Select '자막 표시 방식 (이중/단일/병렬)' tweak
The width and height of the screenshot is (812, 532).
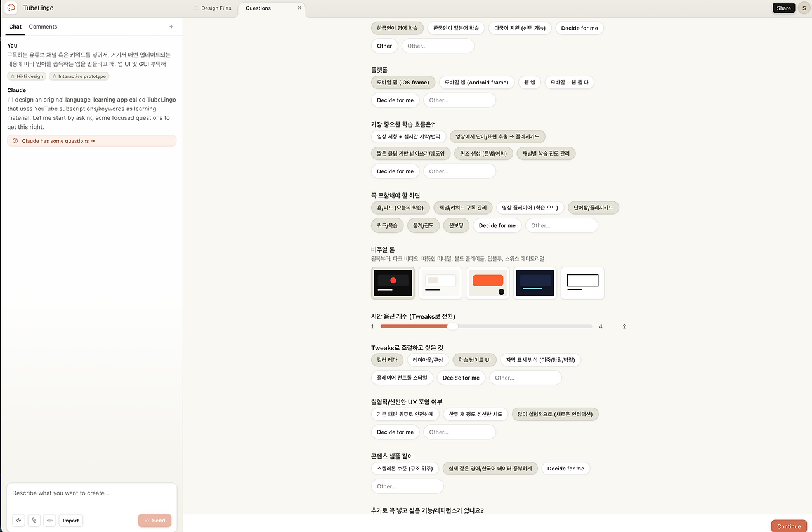(x=540, y=360)
